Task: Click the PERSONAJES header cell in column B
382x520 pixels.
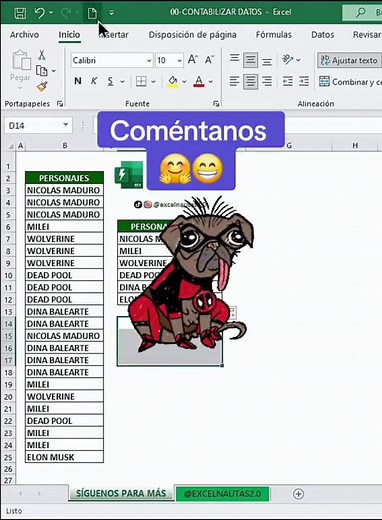Action: pos(64,178)
